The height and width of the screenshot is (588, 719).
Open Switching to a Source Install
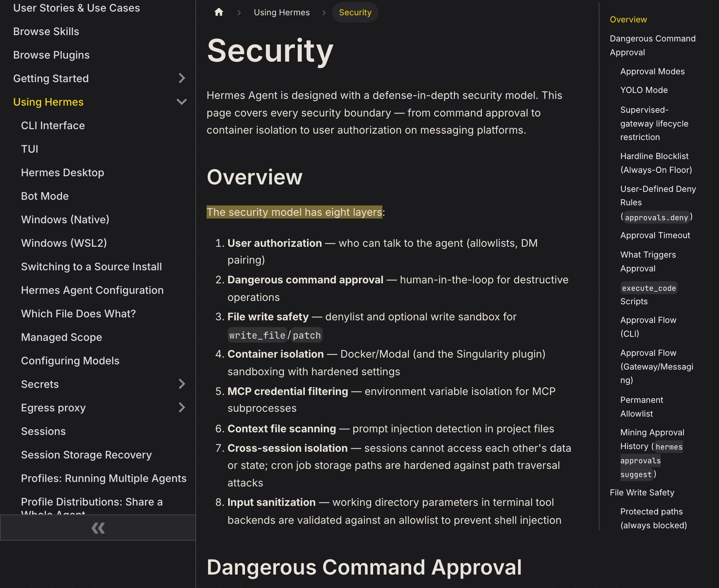tap(91, 266)
